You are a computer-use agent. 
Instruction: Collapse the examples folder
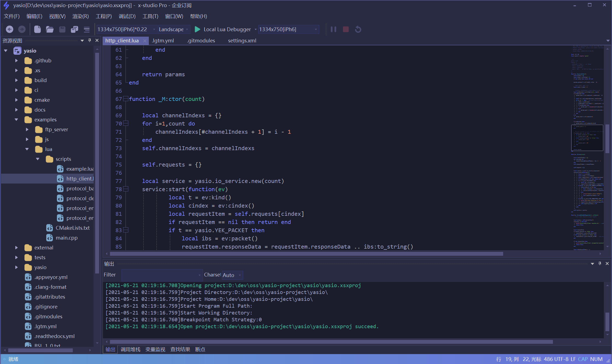(x=16, y=120)
